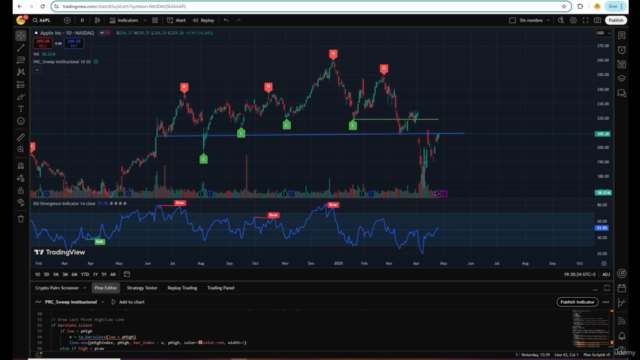
Task: Open the chat bubbles sidebar icon
Action: pyautogui.click(x=622, y=93)
